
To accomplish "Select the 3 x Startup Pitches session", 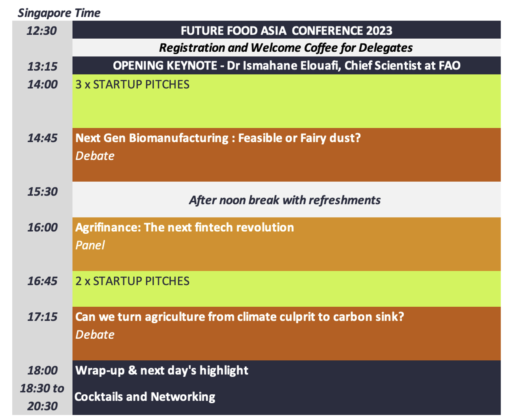I will tap(132, 84).
